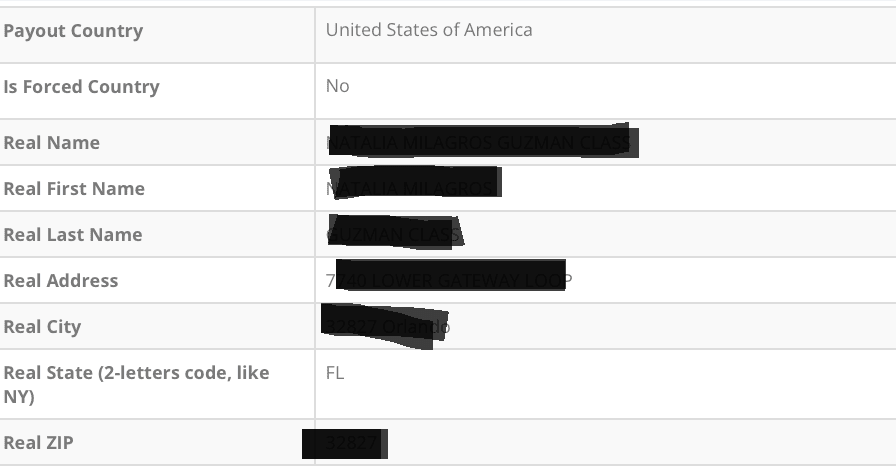Screen dimensions: 896x466
Task: Click the Real Name label
Action: pos(52,143)
